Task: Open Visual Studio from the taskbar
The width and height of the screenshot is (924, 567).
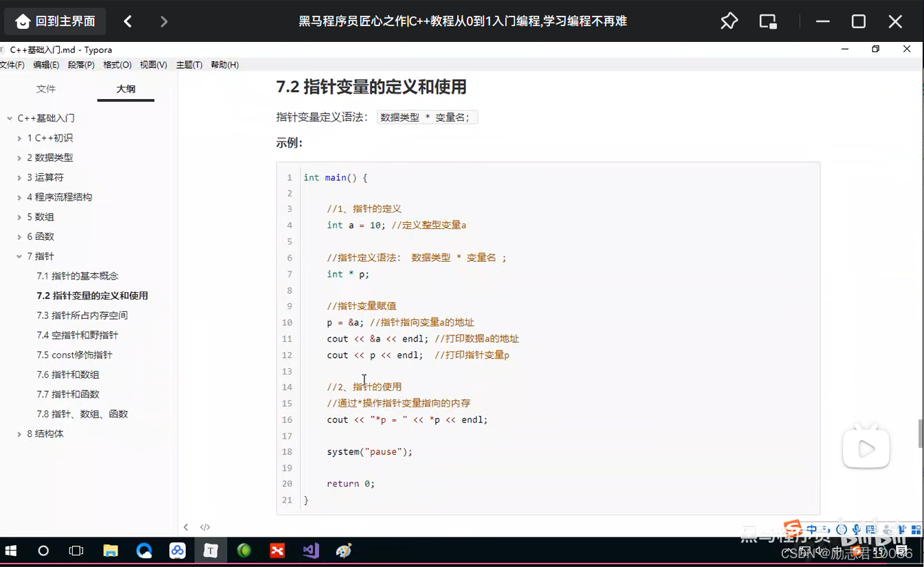Action: coord(311,551)
